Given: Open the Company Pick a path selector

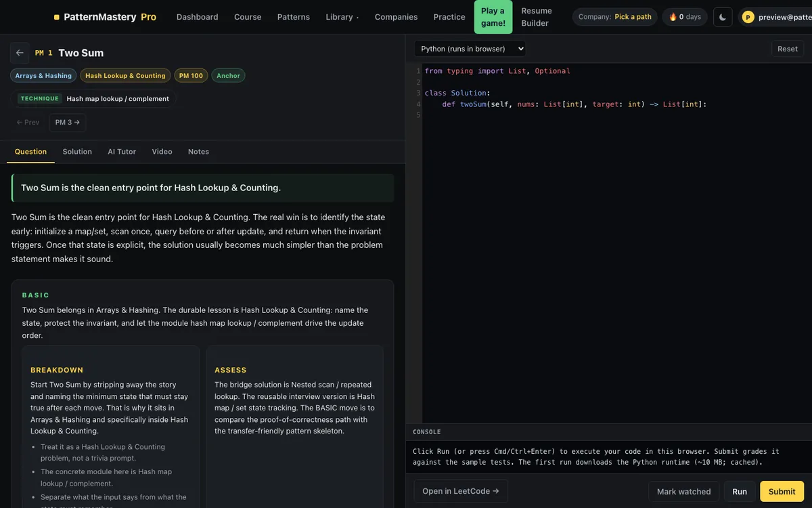Looking at the screenshot, I should tap(614, 17).
